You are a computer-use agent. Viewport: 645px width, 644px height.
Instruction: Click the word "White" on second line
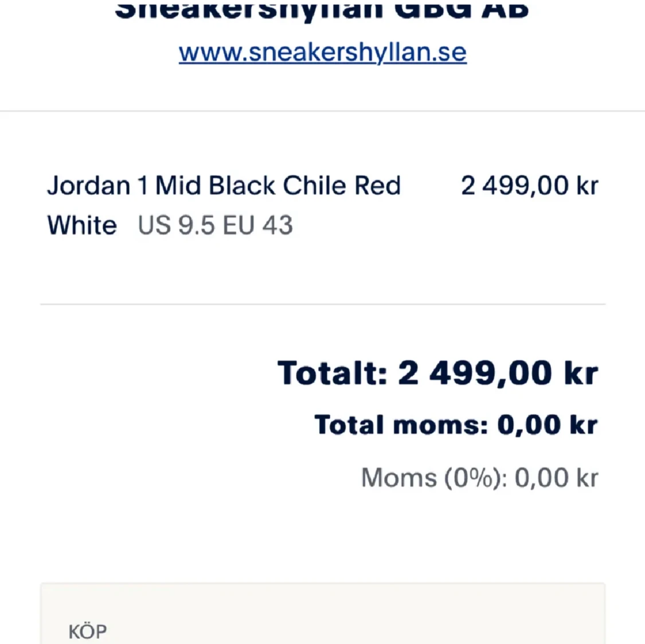pos(82,225)
